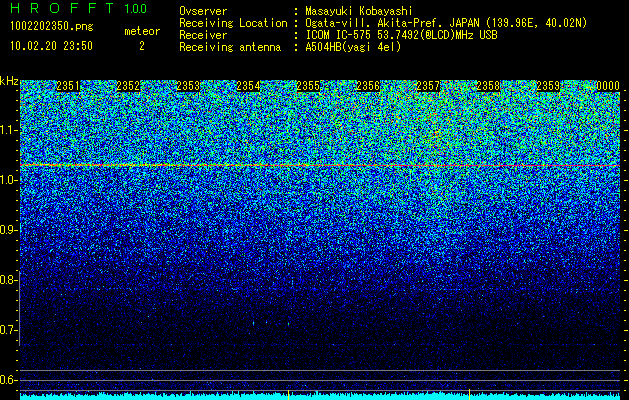Screen dimensions: 629x400
Task: Select the file name 1002202350.png
Action: click(x=52, y=26)
